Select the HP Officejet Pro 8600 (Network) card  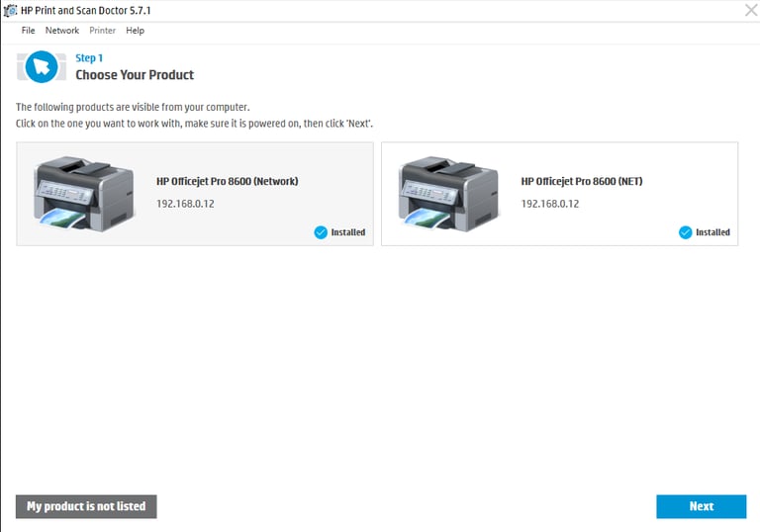[x=195, y=194]
